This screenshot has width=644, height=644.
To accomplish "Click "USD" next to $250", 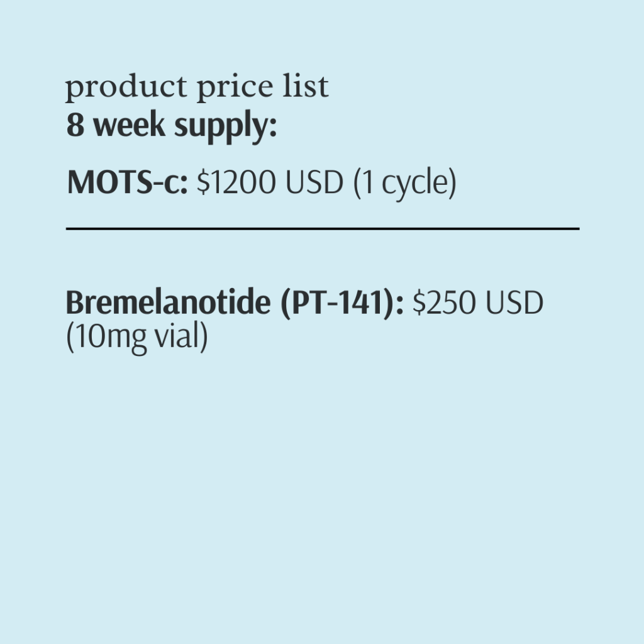I will pos(514,303).
